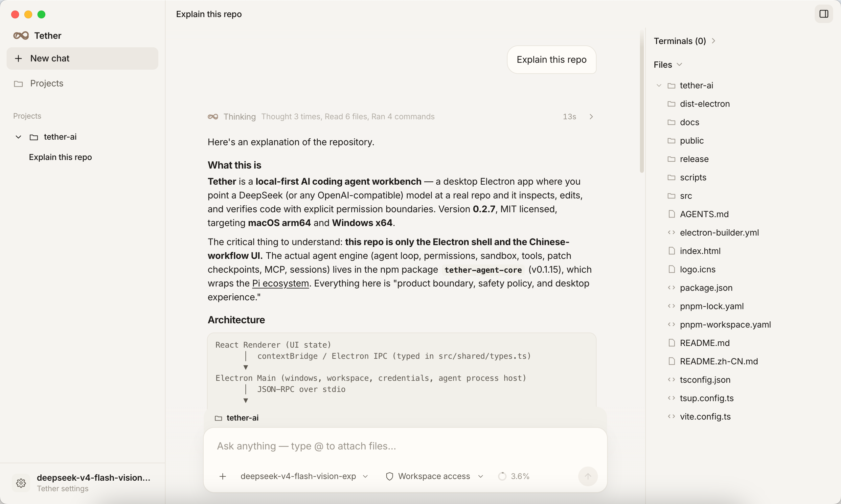Open the Explain this repo chat in sidebar

[60, 157]
